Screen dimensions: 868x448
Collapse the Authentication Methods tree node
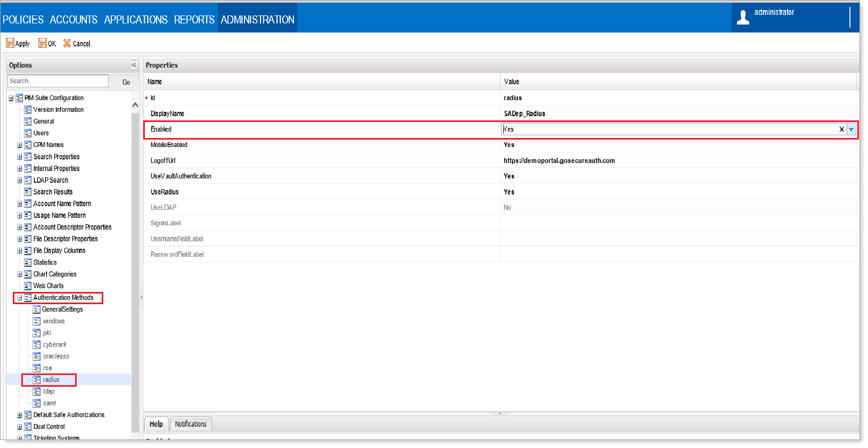click(19, 298)
